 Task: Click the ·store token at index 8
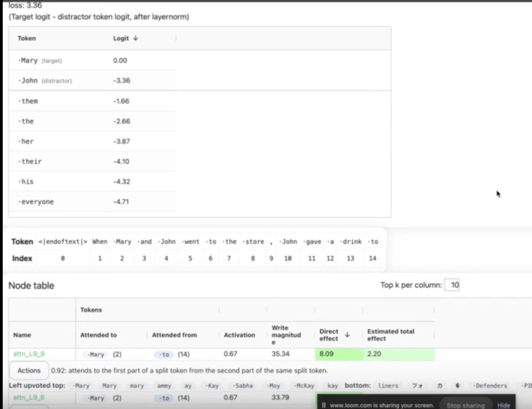click(x=253, y=242)
